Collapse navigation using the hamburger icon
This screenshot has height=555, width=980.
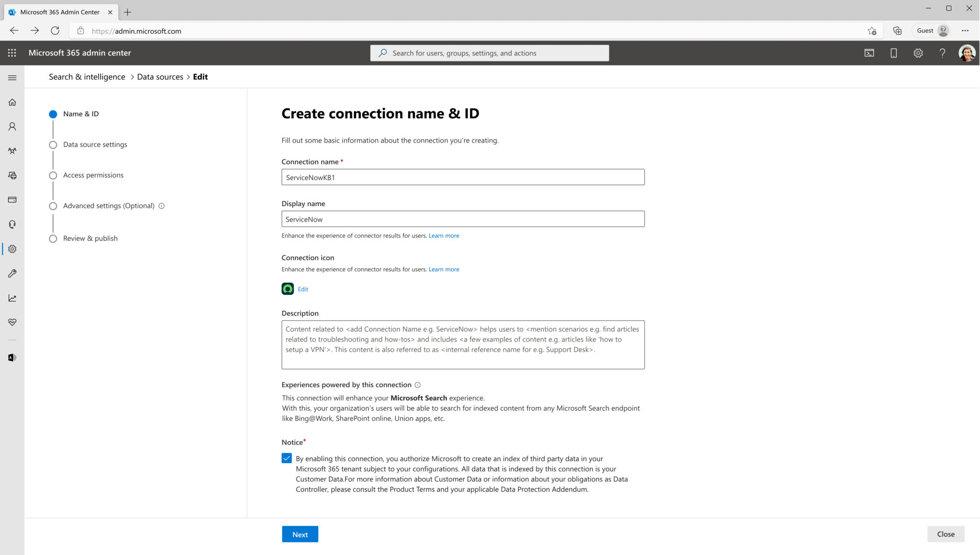pyautogui.click(x=12, y=77)
